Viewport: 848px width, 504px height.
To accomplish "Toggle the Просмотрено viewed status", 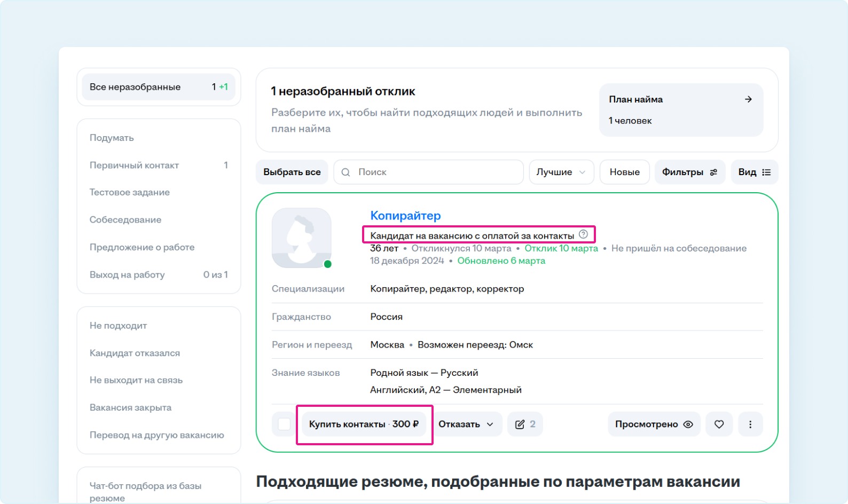I will point(654,424).
